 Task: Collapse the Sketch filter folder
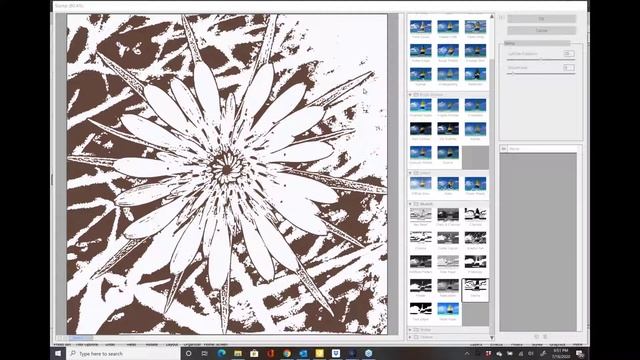click(410, 204)
